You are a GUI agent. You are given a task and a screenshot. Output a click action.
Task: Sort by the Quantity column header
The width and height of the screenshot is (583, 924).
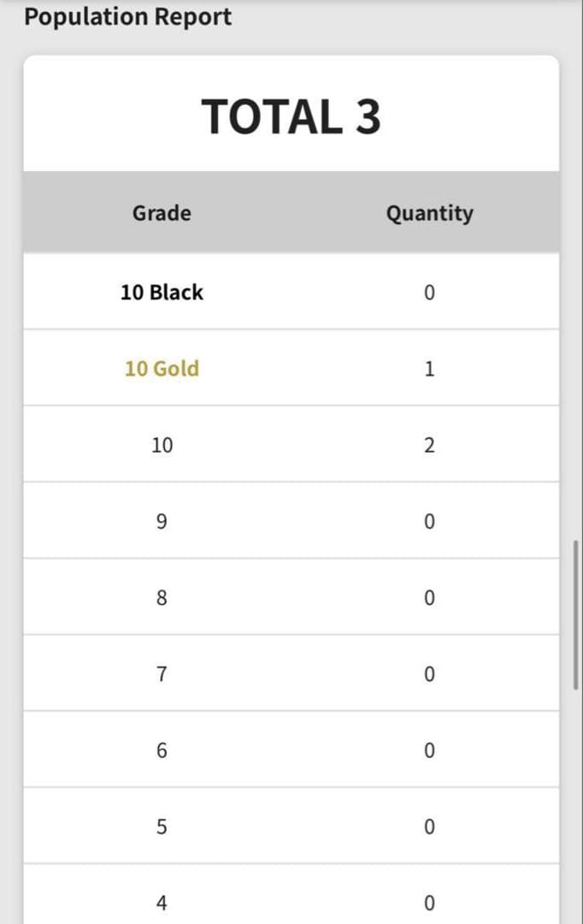pyautogui.click(x=430, y=213)
